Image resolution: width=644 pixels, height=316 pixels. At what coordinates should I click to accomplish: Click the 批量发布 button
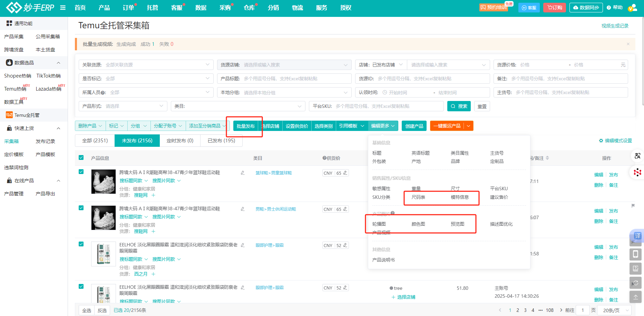pyautogui.click(x=246, y=126)
